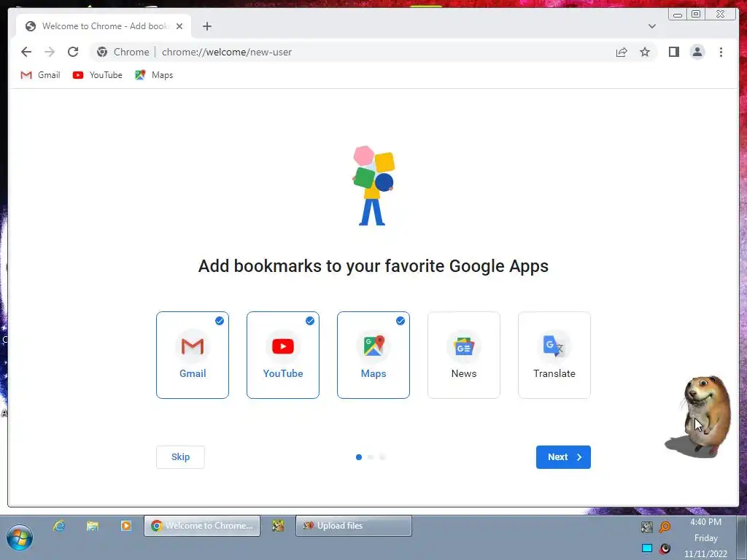
Task: Open the Maps bookmark in bookmarks bar
Action: tap(154, 75)
